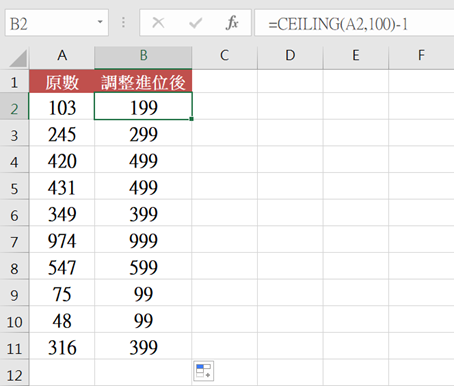Click cell containing 75

62,294
